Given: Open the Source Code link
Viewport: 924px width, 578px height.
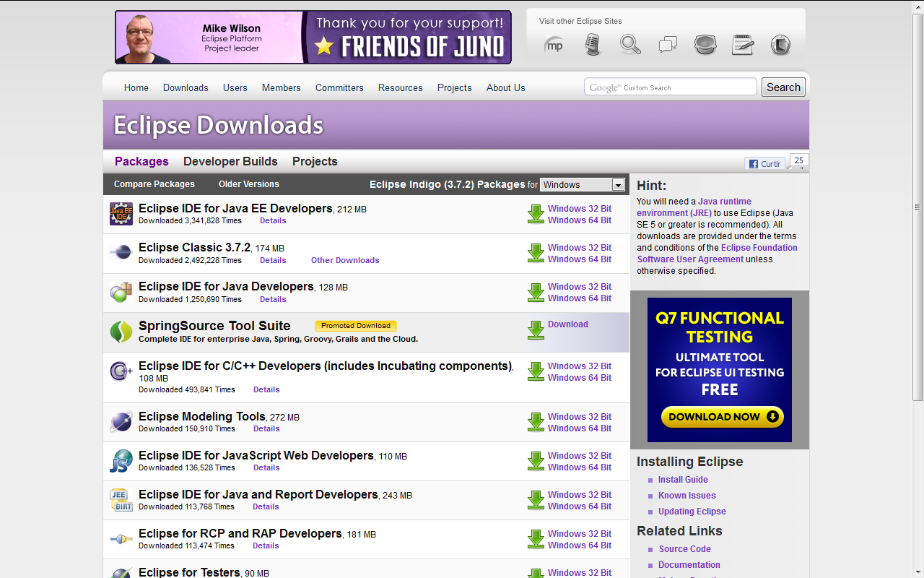Looking at the screenshot, I should coord(685,549).
